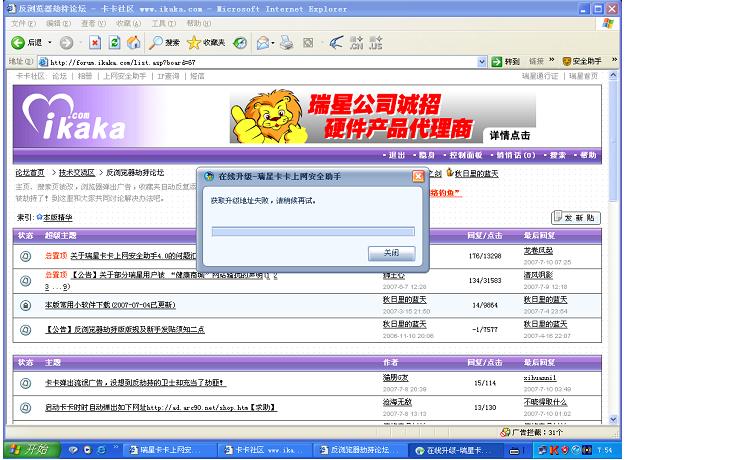Click the 发新贴 new post button
This screenshot has width=742, height=460.
tap(576, 218)
